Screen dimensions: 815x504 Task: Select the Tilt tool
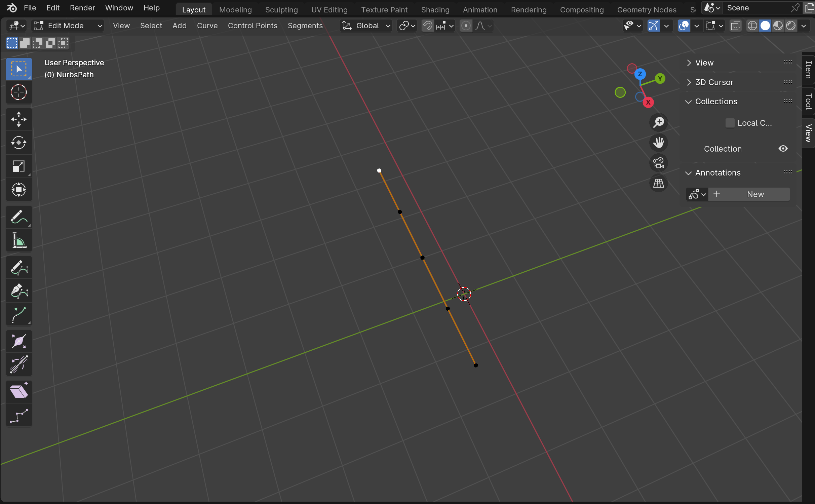click(x=19, y=365)
